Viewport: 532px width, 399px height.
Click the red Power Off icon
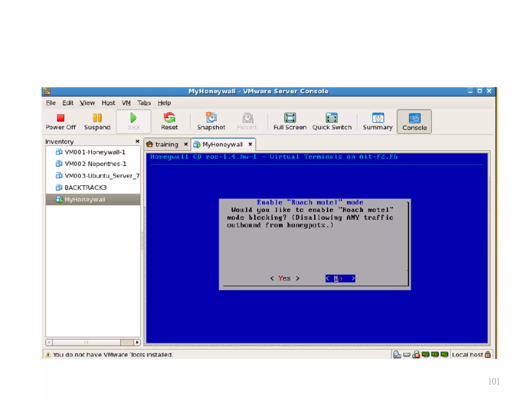61,118
